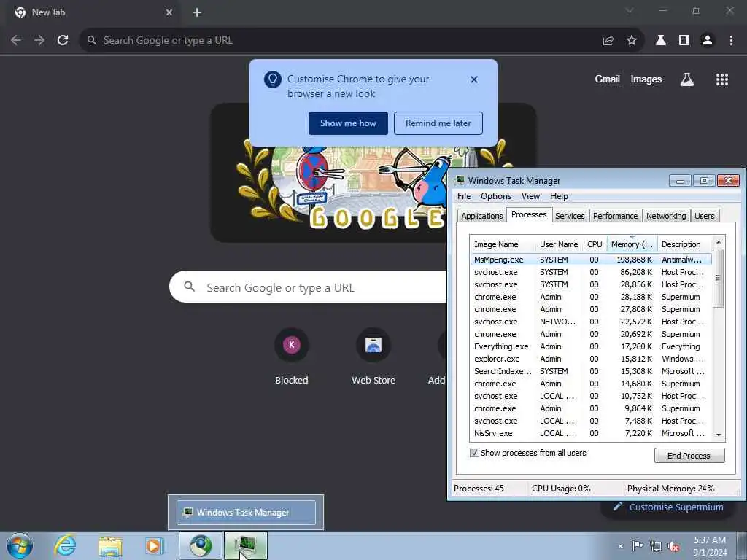Share this page from address bar
This screenshot has width=747, height=560.
coord(608,41)
